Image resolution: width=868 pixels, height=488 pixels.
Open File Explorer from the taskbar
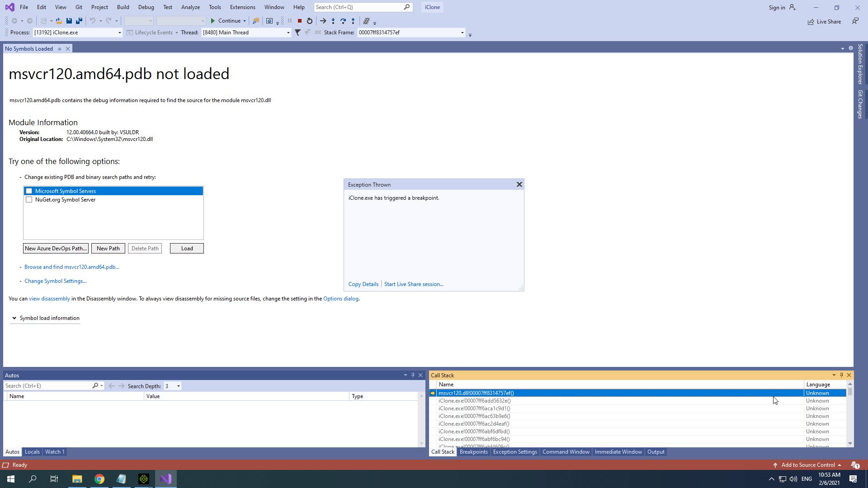click(x=77, y=479)
